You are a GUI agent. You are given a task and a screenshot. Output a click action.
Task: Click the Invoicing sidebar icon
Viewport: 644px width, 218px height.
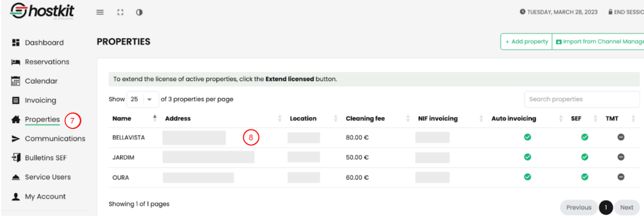tap(15, 100)
